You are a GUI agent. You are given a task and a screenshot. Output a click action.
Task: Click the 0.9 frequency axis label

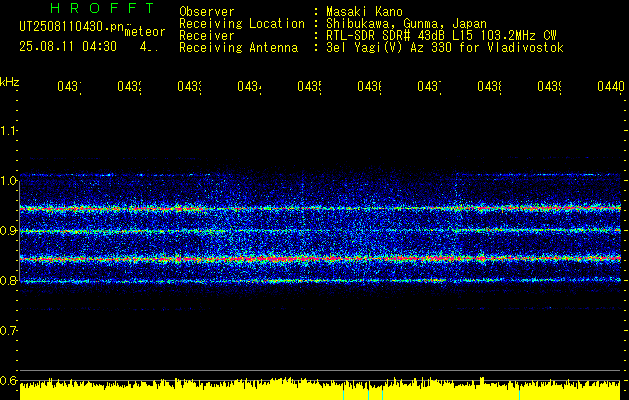pos(8,231)
